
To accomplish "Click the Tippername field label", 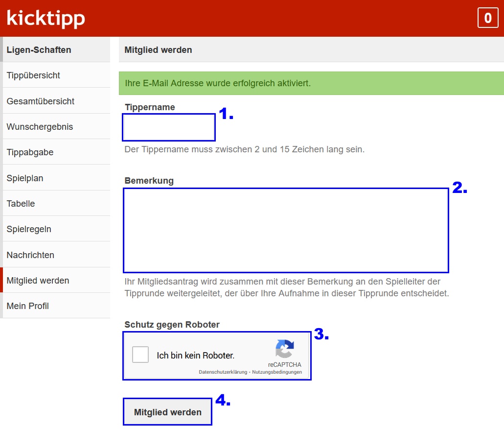I will click(x=150, y=107).
